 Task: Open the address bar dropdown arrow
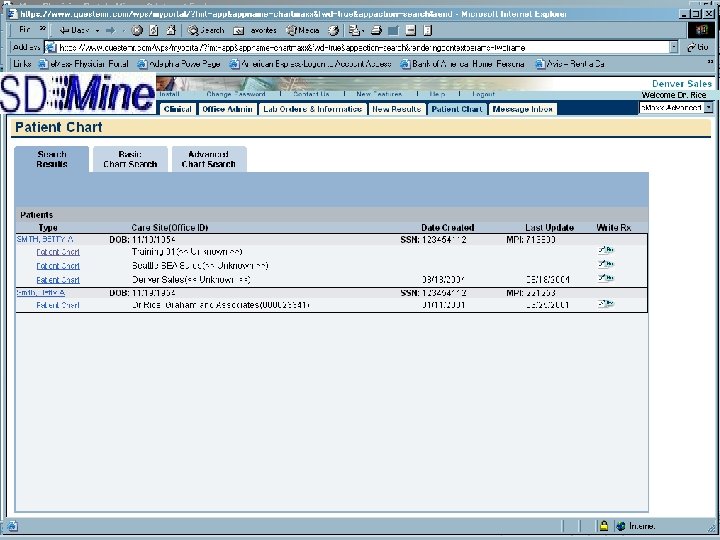(674, 47)
